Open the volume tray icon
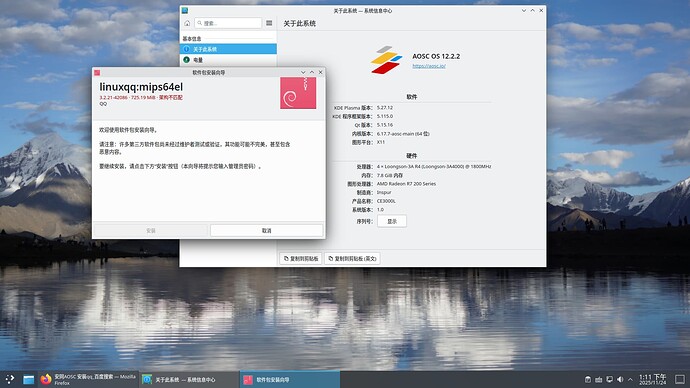Viewport: 690px width, 388px height. [x=620, y=379]
